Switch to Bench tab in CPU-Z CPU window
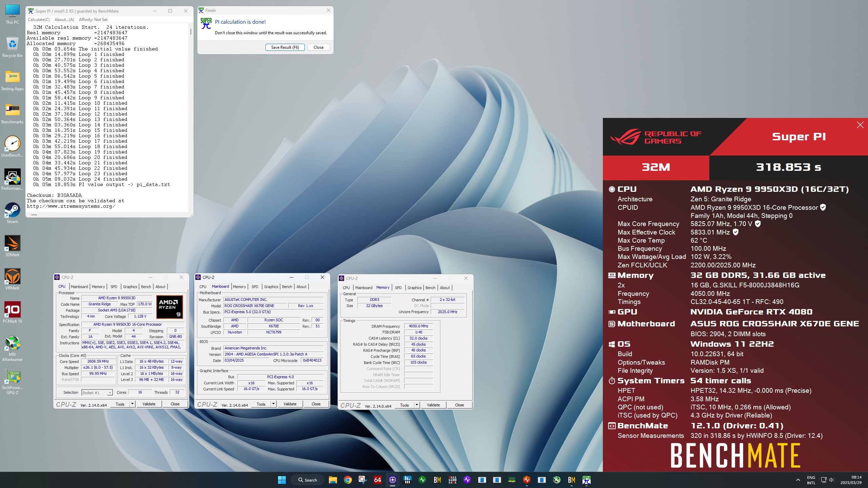 point(146,287)
